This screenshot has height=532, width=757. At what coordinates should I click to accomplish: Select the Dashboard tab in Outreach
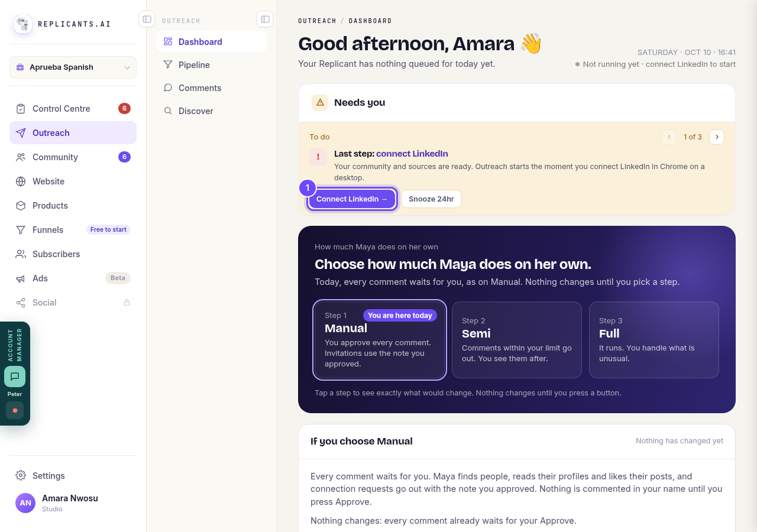tap(211, 42)
